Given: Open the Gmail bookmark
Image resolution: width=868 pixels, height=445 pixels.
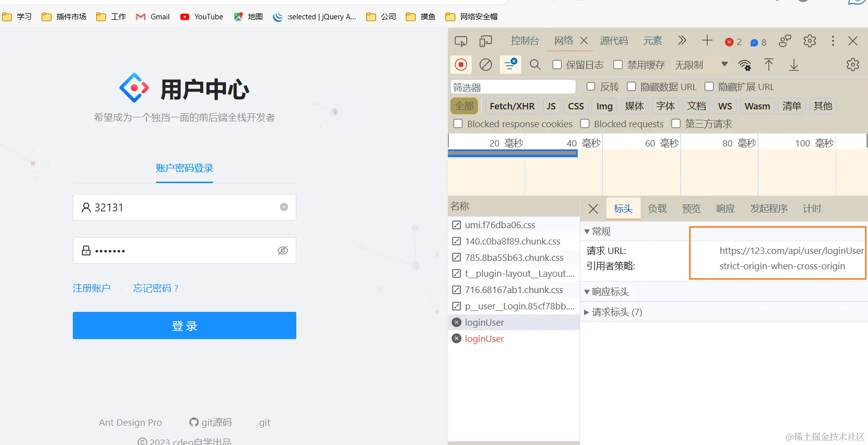Looking at the screenshot, I should (x=153, y=17).
